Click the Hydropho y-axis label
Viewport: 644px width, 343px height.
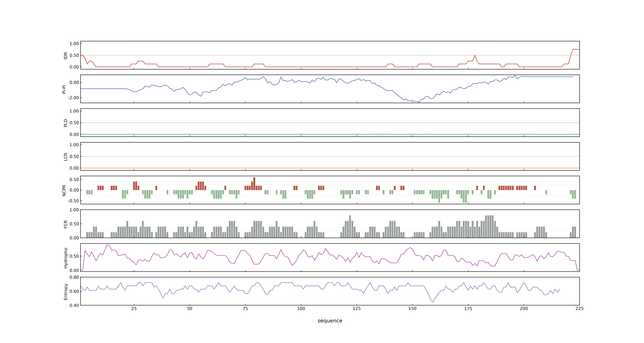(x=66, y=258)
